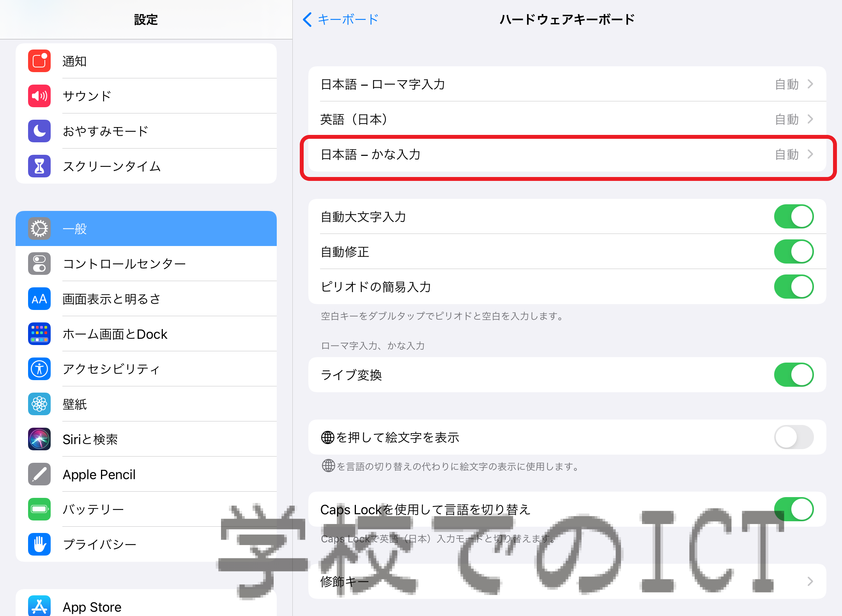Viewport: 842px width, 616px height.
Task: Open chevron for 英語（日本）row
Action: (x=810, y=119)
